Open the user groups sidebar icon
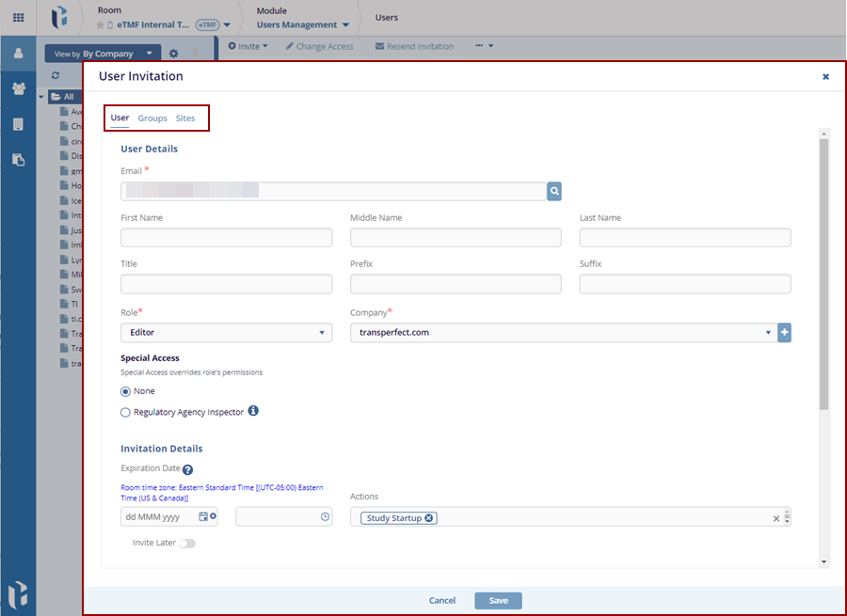This screenshot has height=616, width=847. [x=18, y=88]
